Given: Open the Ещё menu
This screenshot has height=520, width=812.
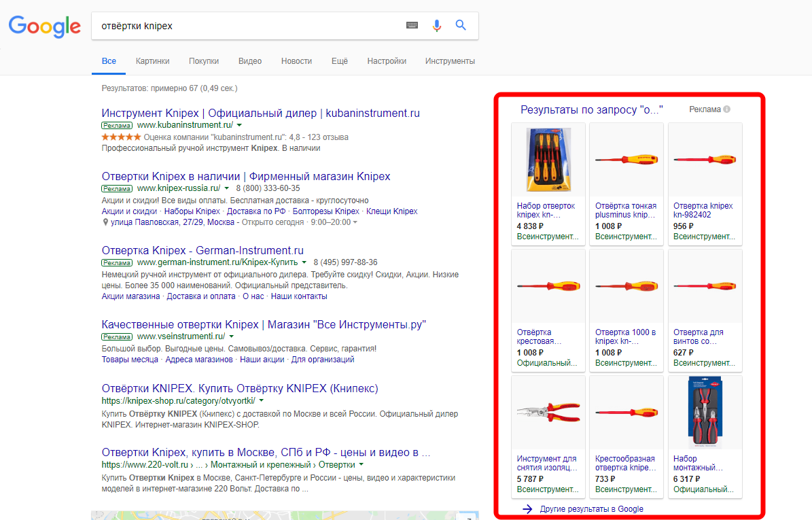Looking at the screenshot, I should pyautogui.click(x=340, y=61).
